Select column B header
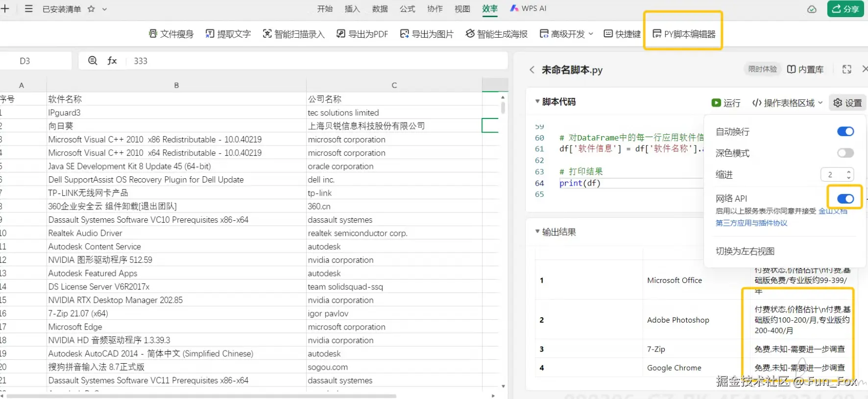Image resolution: width=868 pixels, height=399 pixels. [176, 85]
